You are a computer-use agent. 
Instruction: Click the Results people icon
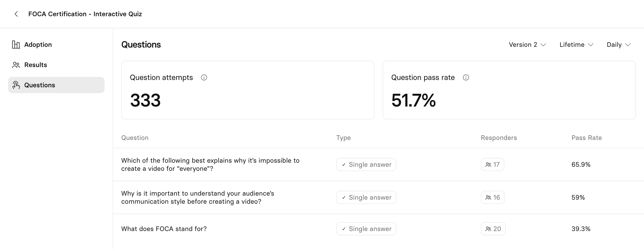pyautogui.click(x=16, y=65)
